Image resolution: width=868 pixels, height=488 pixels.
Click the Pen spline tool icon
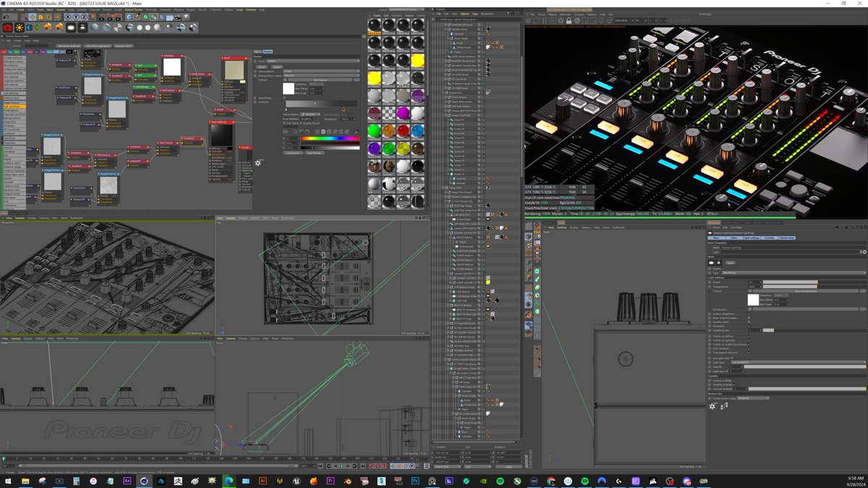click(x=137, y=17)
